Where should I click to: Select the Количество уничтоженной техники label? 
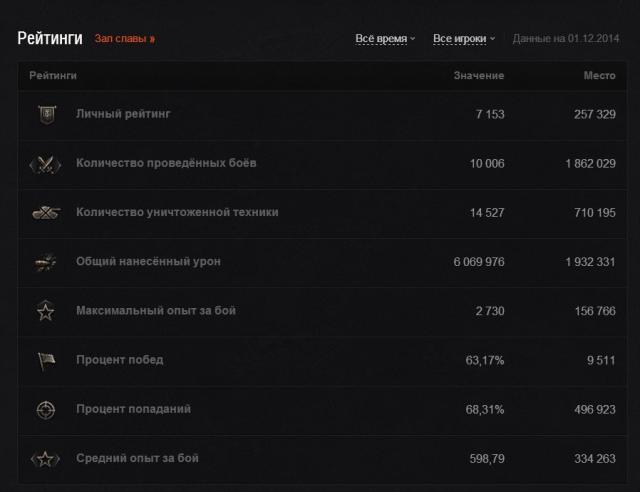pos(177,212)
